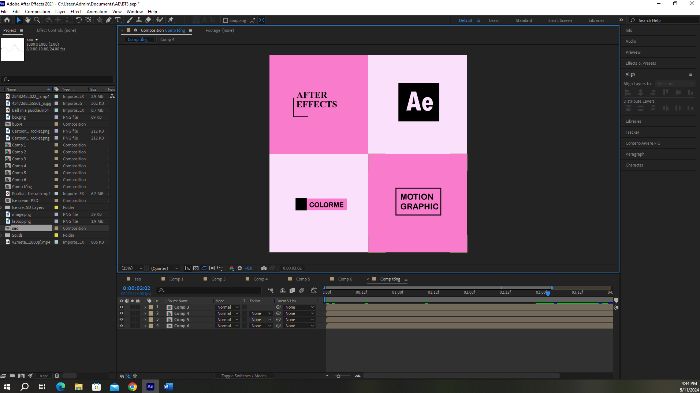Click the Home icon in the toolbar

pos(7,20)
